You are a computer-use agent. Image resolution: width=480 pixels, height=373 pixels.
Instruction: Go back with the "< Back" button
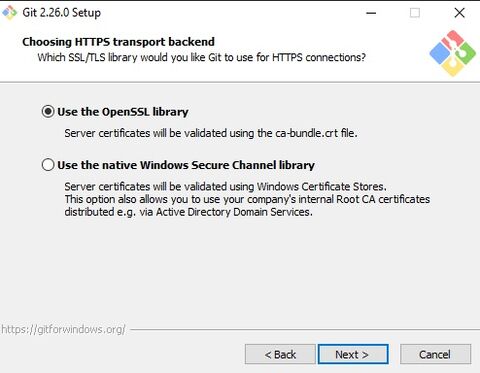point(280,354)
